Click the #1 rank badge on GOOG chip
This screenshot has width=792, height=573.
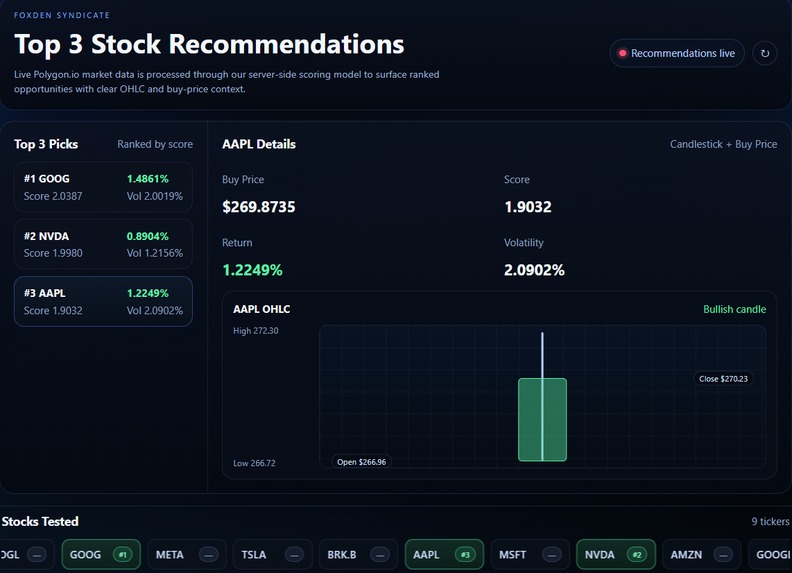(122, 555)
